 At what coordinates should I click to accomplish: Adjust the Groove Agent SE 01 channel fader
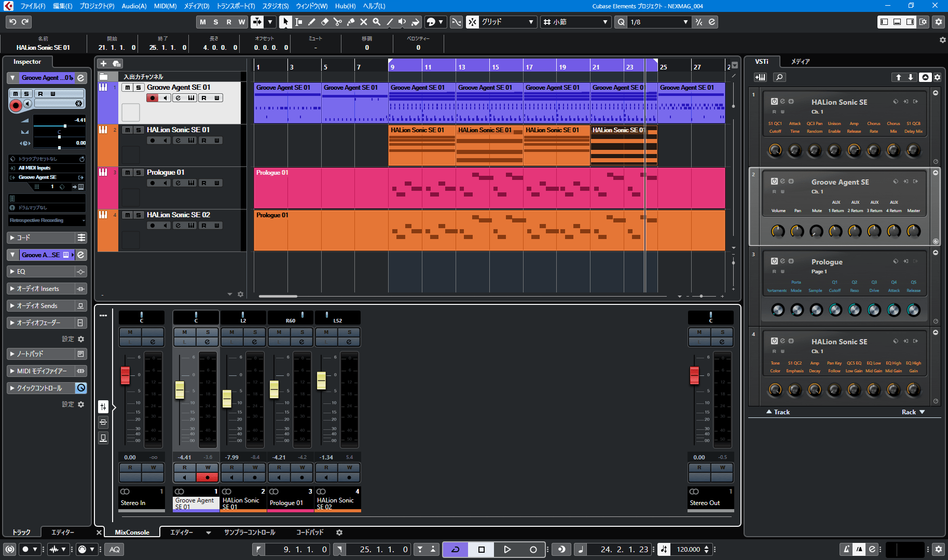coord(180,389)
